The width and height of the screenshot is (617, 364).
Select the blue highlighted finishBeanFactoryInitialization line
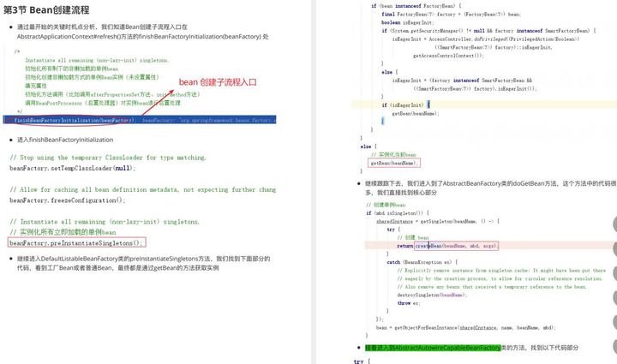[x=140, y=120]
